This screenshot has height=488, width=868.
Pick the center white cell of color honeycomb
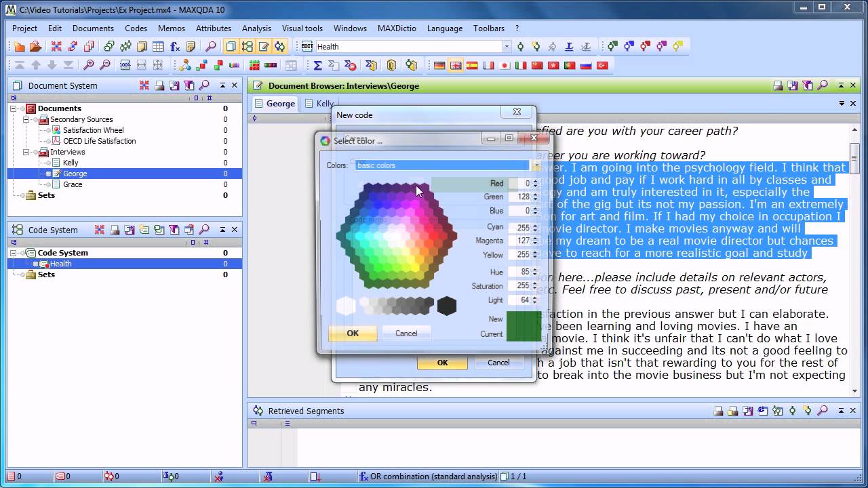point(396,237)
